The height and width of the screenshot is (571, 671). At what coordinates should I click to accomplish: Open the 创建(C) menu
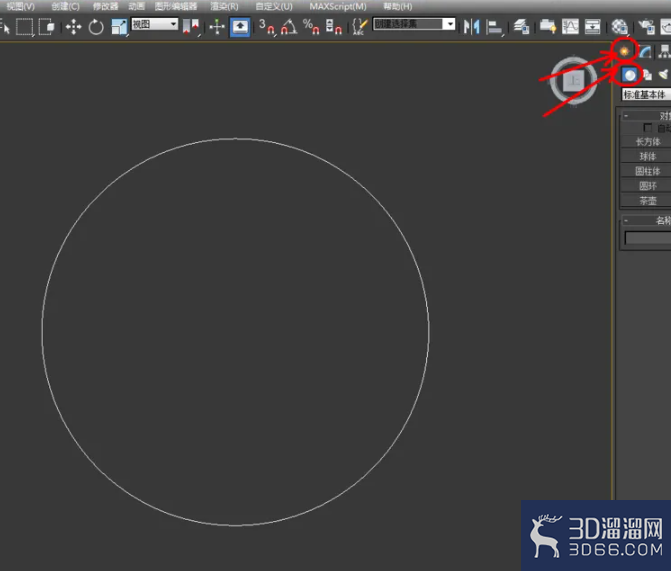pos(65,6)
